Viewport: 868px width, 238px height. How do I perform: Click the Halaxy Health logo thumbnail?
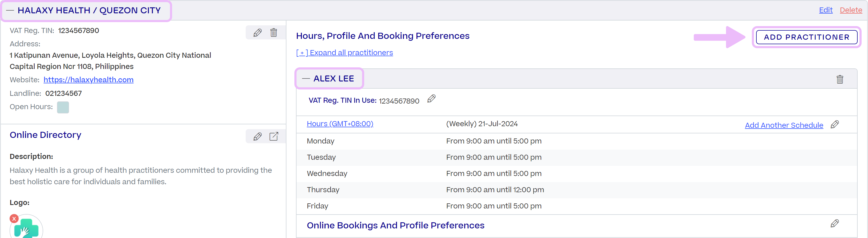point(27,229)
